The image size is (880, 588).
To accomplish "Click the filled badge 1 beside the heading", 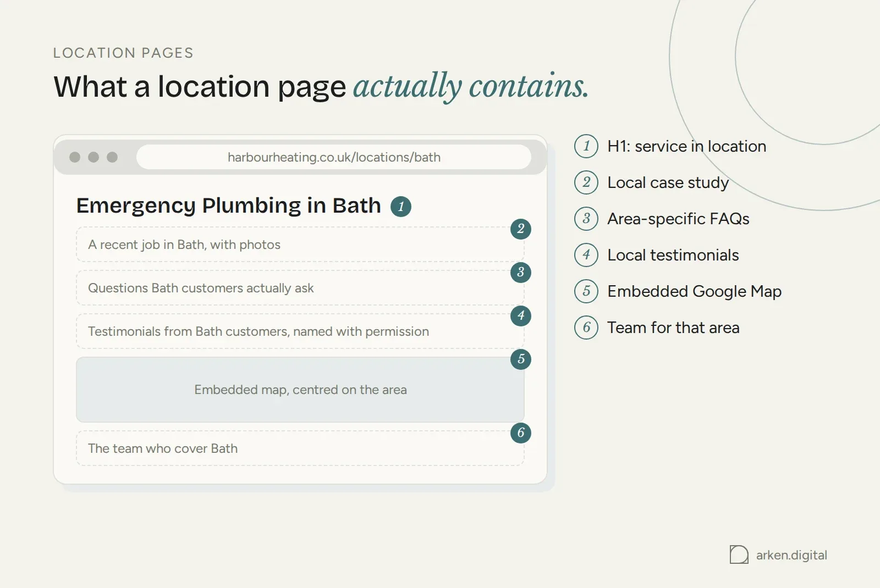I will point(401,207).
